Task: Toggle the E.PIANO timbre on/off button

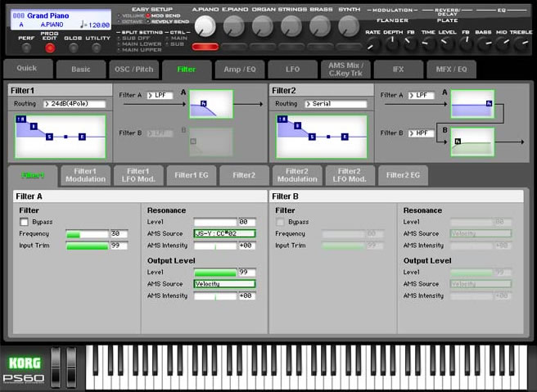Action: pyautogui.click(x=234, y=47)
